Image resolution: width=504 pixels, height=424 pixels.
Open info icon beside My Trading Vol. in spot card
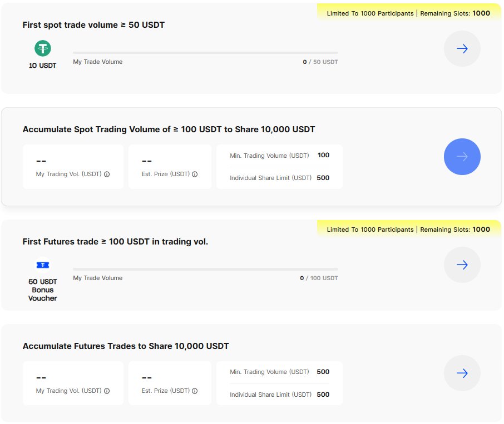107,174
